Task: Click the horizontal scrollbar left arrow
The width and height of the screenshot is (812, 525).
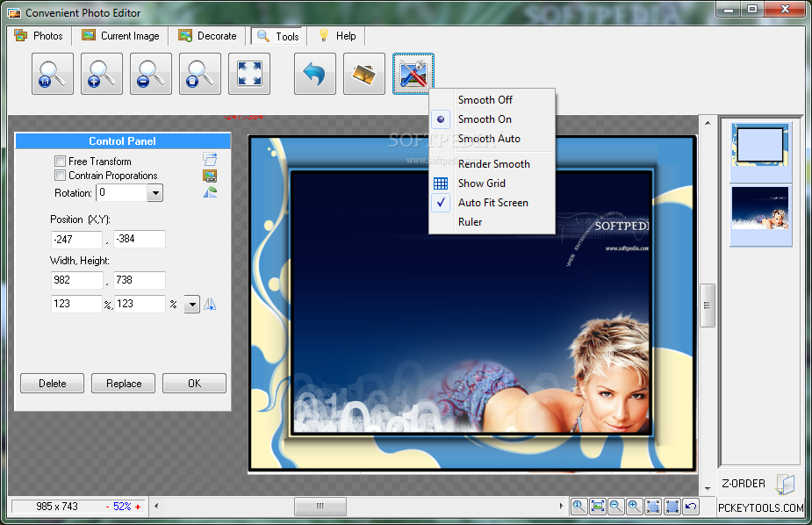Action: point(156,506)
